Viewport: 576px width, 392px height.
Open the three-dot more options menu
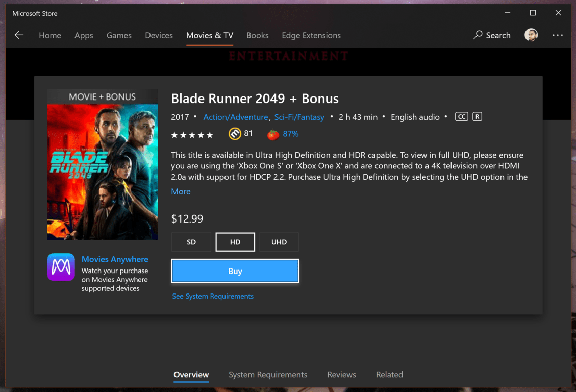pos(557,35)
